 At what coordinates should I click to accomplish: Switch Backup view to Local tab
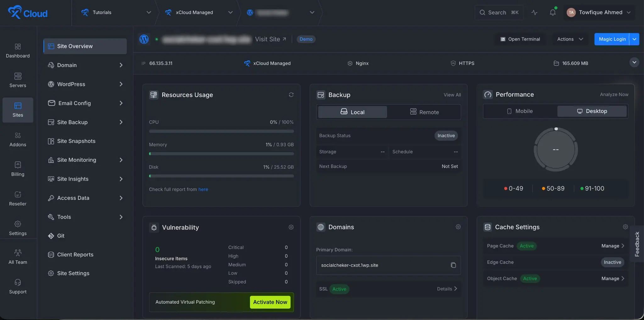pos(353,112)
